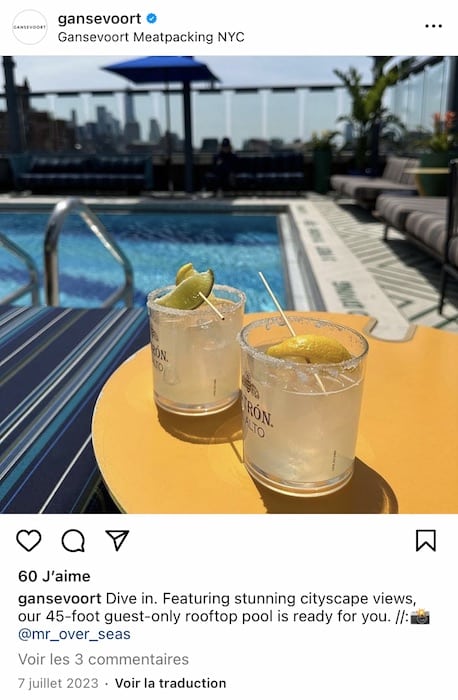Like the post with heart icon
Viewport: 458px width, 700px height.
click(x=29, y=541)
